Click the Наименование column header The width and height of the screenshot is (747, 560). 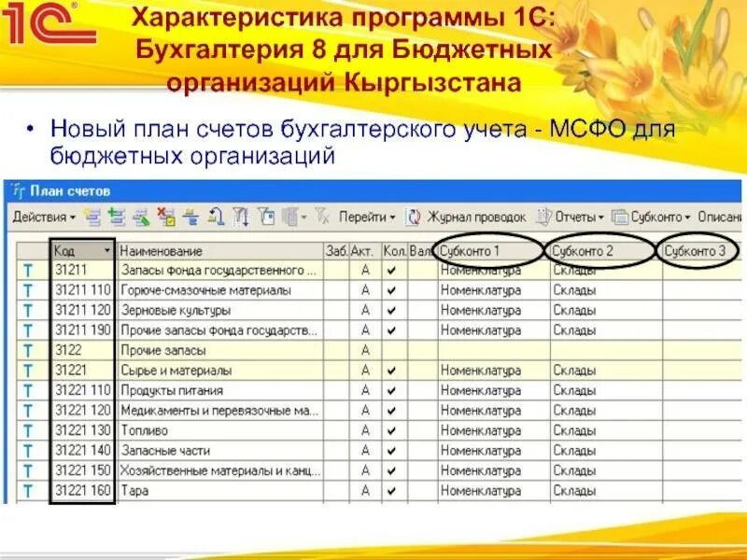point(219,251)
